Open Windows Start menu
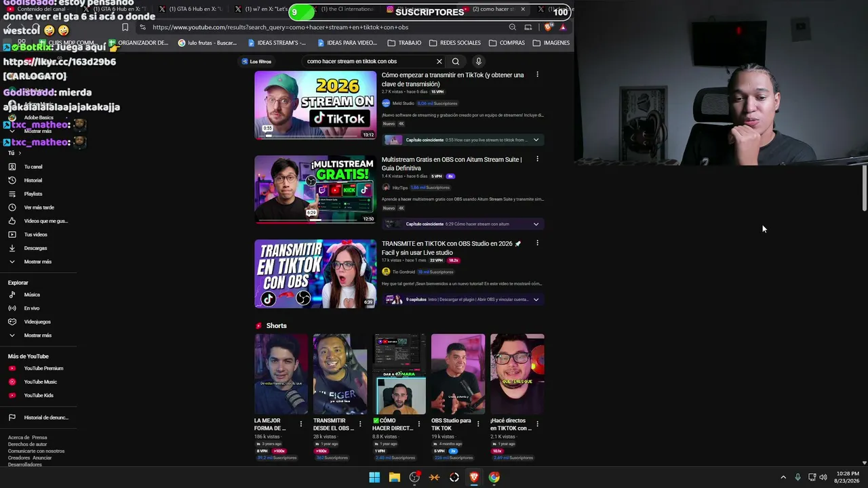The height and width of the screenshot is (488, 868). (374, 477)
